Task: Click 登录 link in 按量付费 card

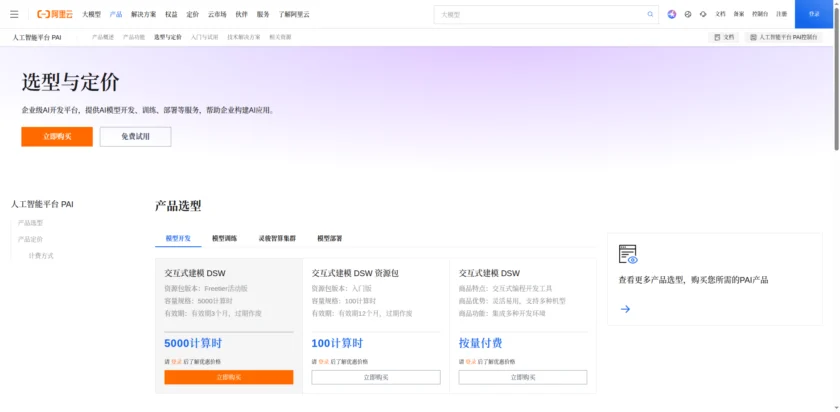Action: tap(470, 362)
